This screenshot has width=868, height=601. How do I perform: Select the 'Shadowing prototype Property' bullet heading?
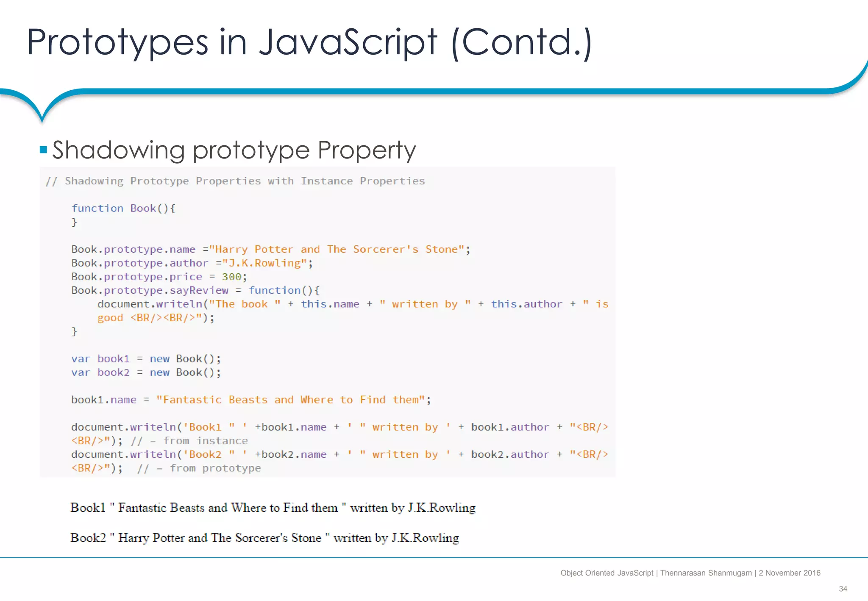[x=234, y=150]
